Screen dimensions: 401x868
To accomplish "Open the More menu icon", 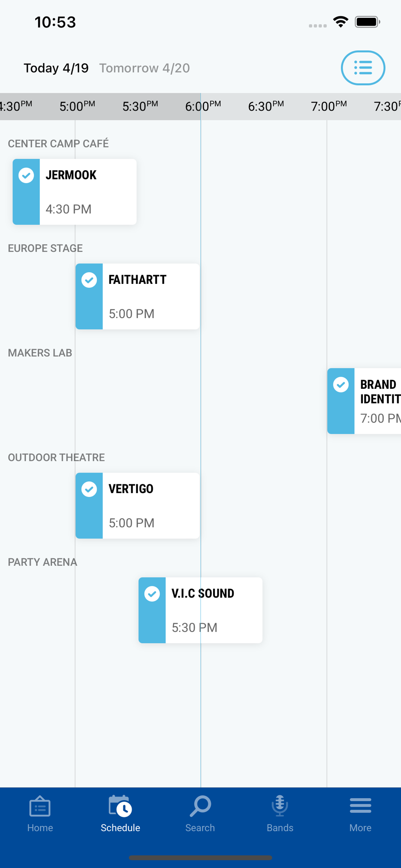I will pyautogui.click(x=360, y=806).
